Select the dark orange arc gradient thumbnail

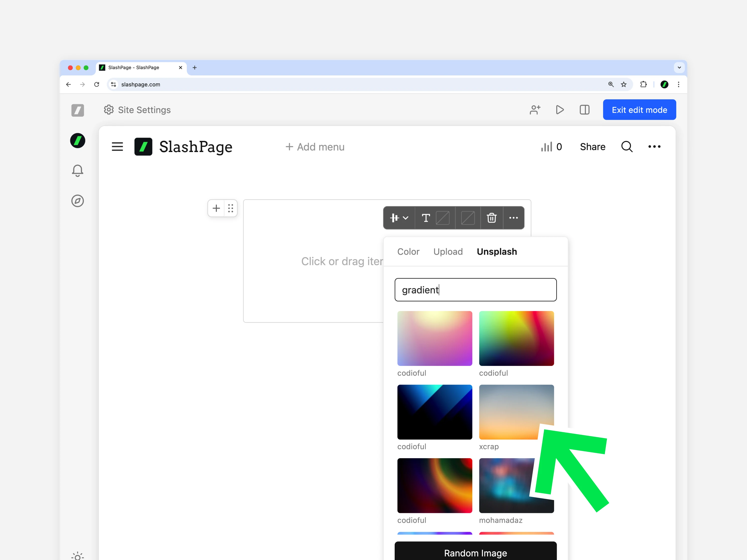click(x=435, y=485)
